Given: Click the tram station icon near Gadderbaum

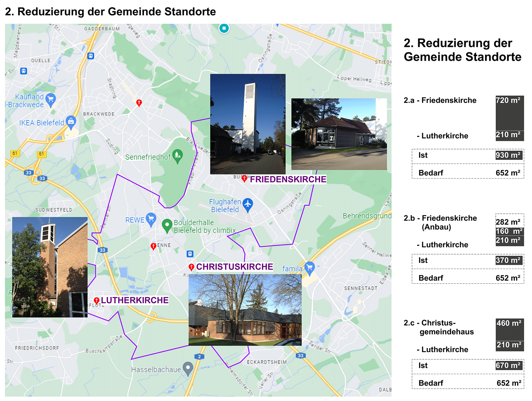Looking at the screenshot, I should pyautogui.click(x=91, y=56).
